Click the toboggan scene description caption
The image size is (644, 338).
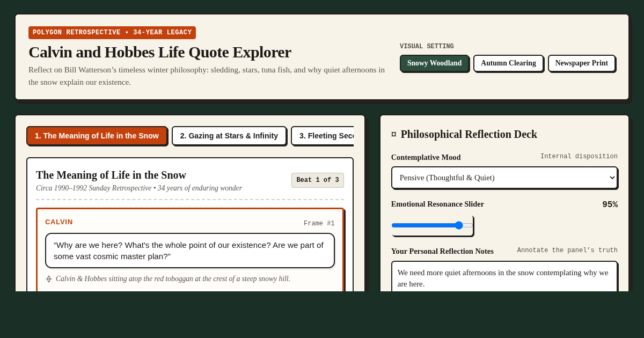pos(173,279)
